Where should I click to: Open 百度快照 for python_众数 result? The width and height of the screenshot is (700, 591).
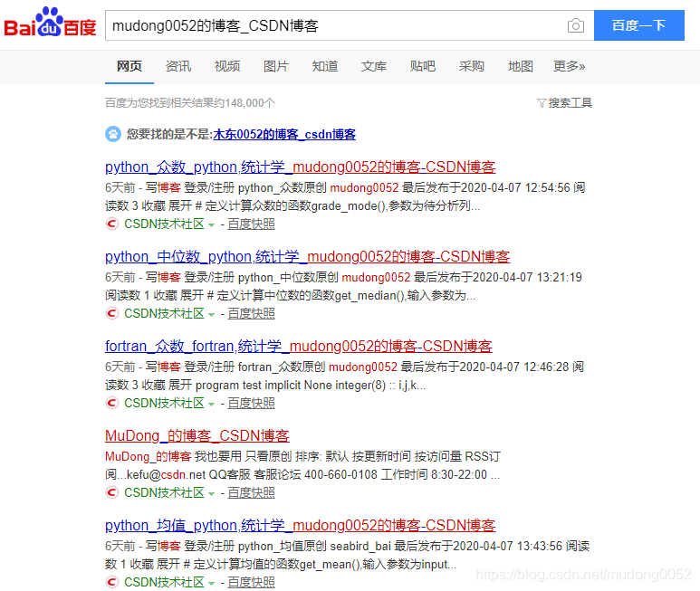[252, 224]
